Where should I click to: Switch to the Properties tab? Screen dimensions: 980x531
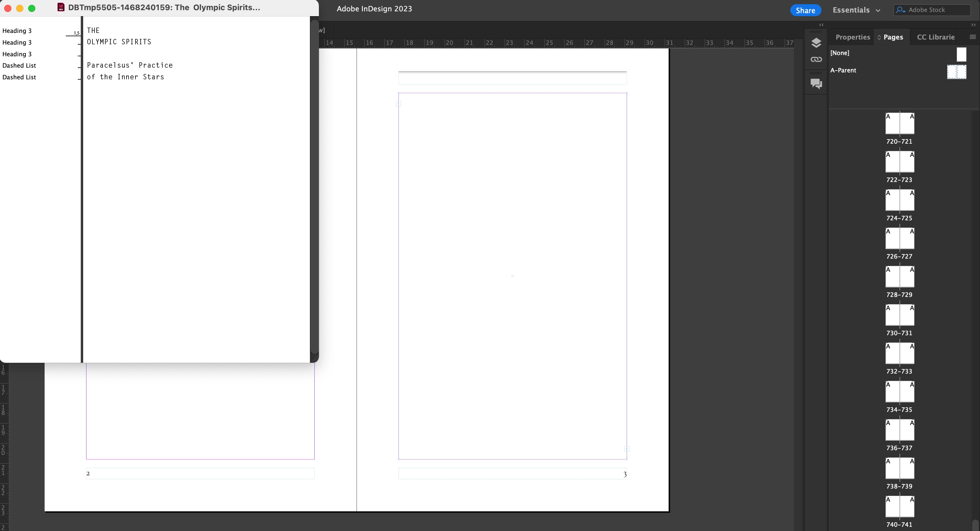click(852, 37)
